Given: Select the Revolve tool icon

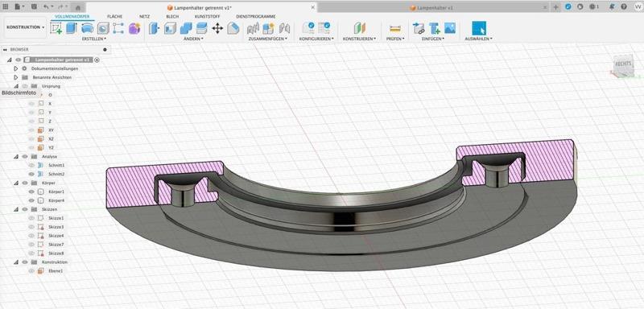Looking at the screenshot, I should (87, 28).
